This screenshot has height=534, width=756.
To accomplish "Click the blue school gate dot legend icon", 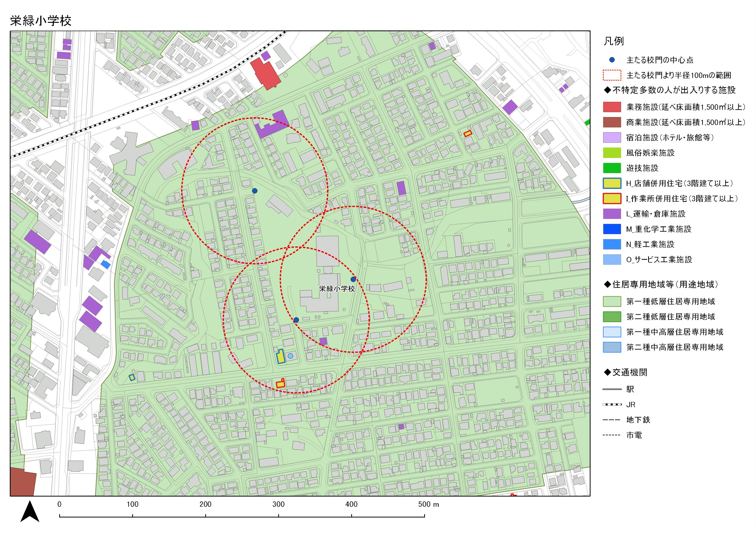I will [x=612, y=60].
